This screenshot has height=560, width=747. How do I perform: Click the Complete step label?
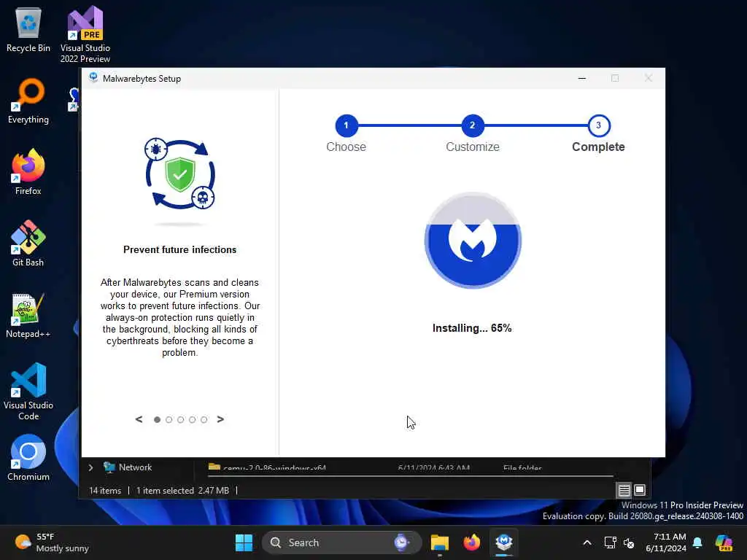tap(598, 147)
